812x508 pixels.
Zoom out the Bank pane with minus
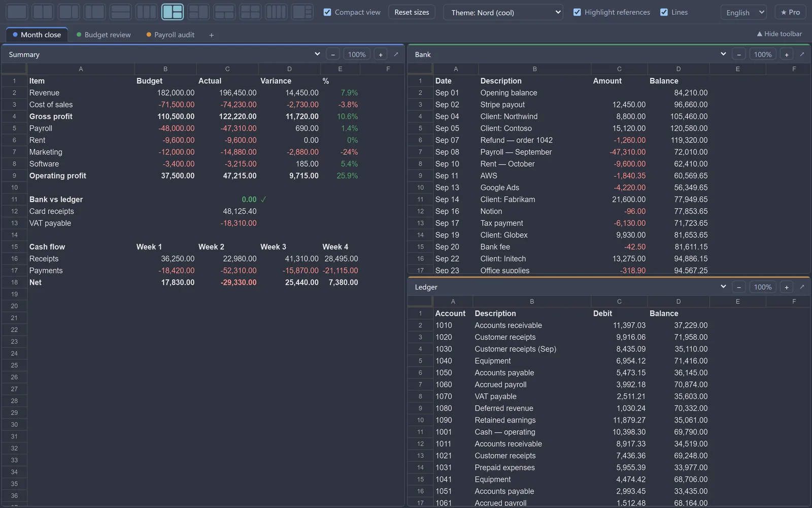pyautogui.click(x=739, y=54)
